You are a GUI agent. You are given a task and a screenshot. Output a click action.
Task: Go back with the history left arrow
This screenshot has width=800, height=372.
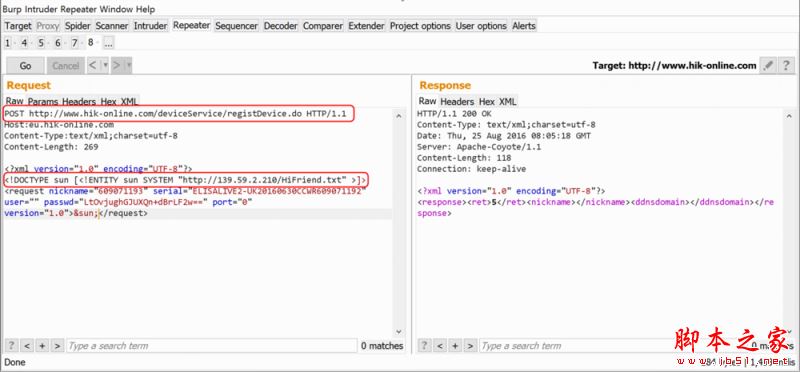(93, 65)
